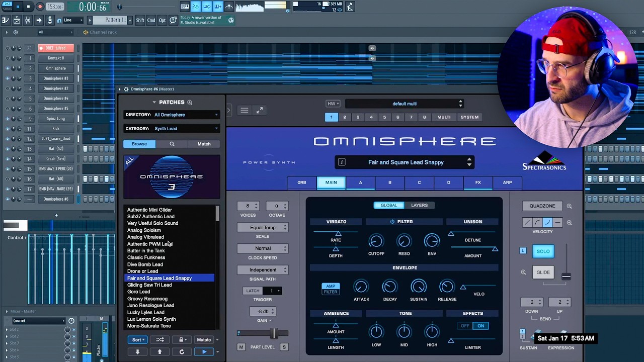The height and width of the screenshot is (362, 644).
Task: Click the globe icon in update notice
Action: point(231,20)
